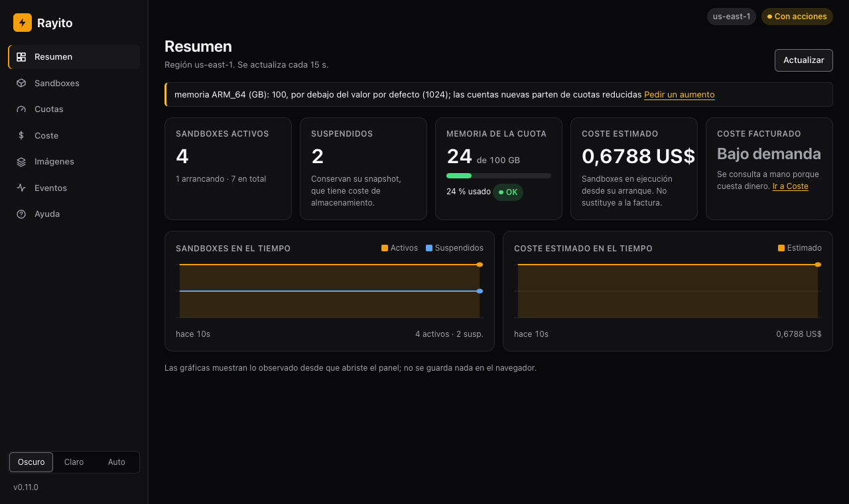Go to the Sandboxes page
Image resolution: width=849 pixels, height=504 pixels.
click(74, 83)
